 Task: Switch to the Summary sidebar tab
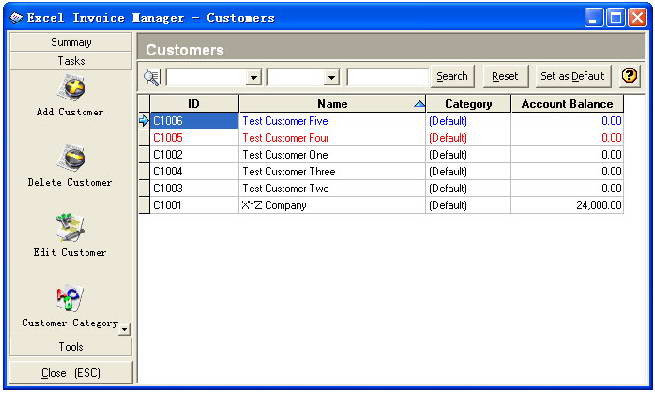tap(71, 42)
